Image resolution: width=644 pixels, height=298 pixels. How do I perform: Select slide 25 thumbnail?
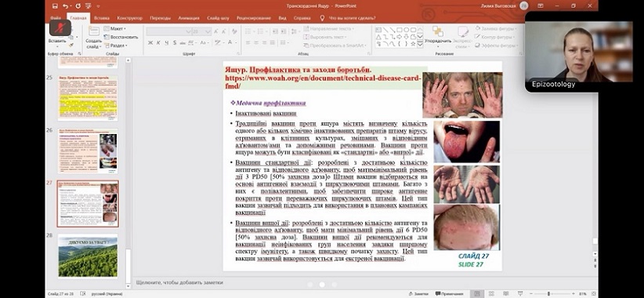[x=88, y=98]
